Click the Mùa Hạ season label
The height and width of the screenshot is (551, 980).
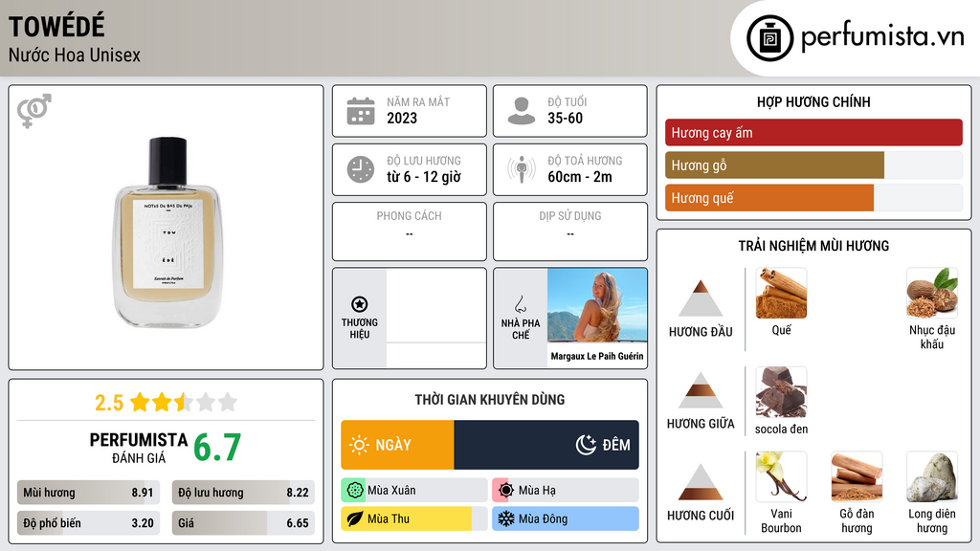(x=537, y=491)
